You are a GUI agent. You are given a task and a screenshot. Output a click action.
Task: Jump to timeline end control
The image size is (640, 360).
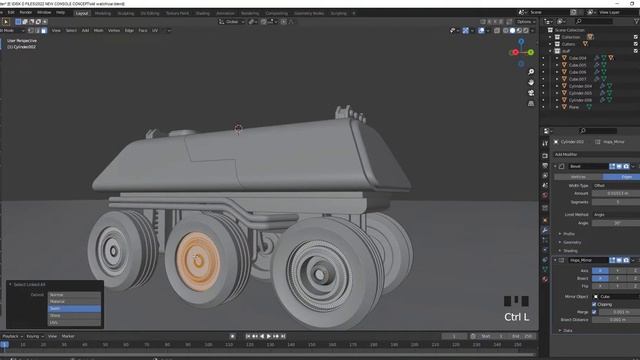pos(283,336)
